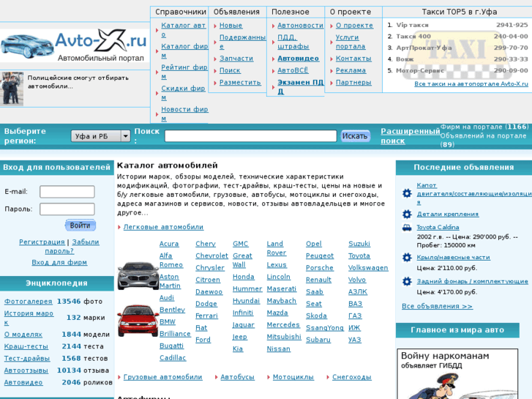Screen dimensions: 532x399
Task: Open Легковые автомобили category link
Action: coord(163,227)
